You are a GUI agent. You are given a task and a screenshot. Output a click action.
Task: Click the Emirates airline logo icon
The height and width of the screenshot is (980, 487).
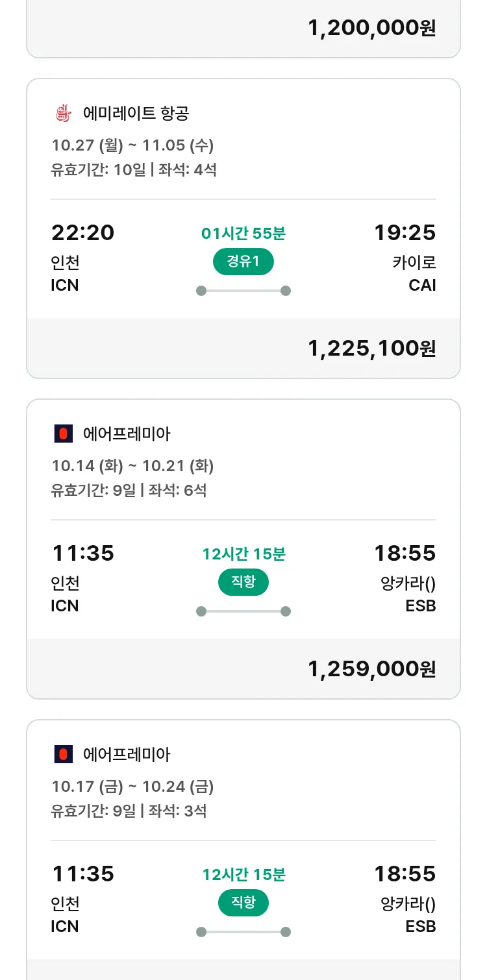click(63, 114)
